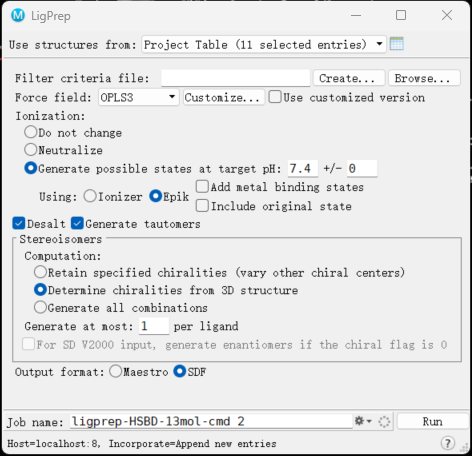Enable Add metal binding states
Viewport: 472px width, 456px height.
pyautogui.click(x=202, y=187)
